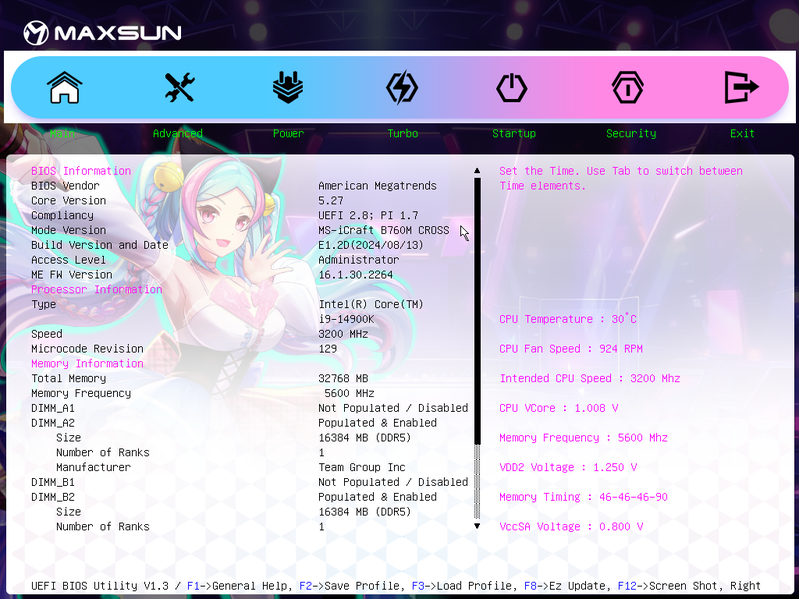Click the E1.2D(2024/08/13) build value
Viewport: 799px width, 599px height.
coord(371,245)
